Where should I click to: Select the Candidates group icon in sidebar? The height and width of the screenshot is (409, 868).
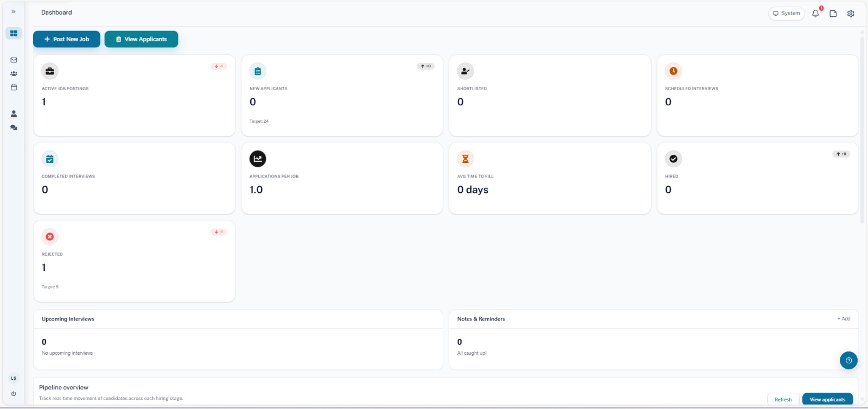coord(14,73)
